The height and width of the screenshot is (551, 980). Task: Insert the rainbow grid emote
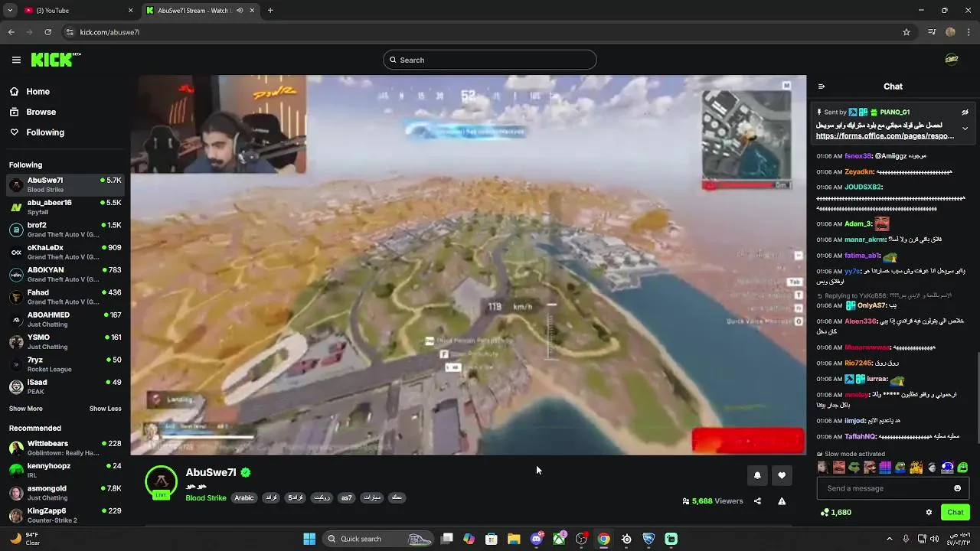coord(885,468)
